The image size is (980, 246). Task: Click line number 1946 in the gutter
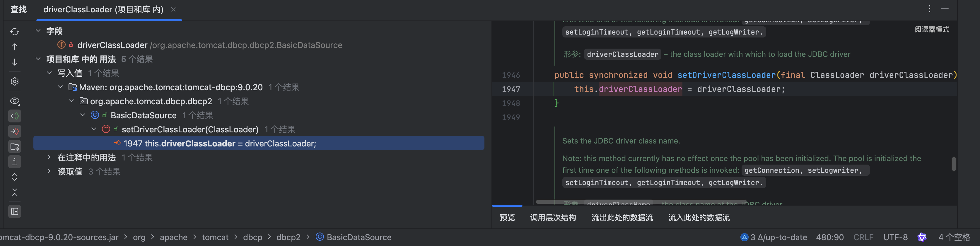[511, 75]
